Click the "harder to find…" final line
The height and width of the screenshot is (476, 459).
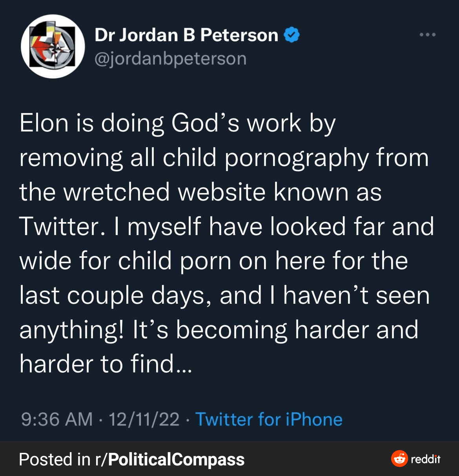106,364
